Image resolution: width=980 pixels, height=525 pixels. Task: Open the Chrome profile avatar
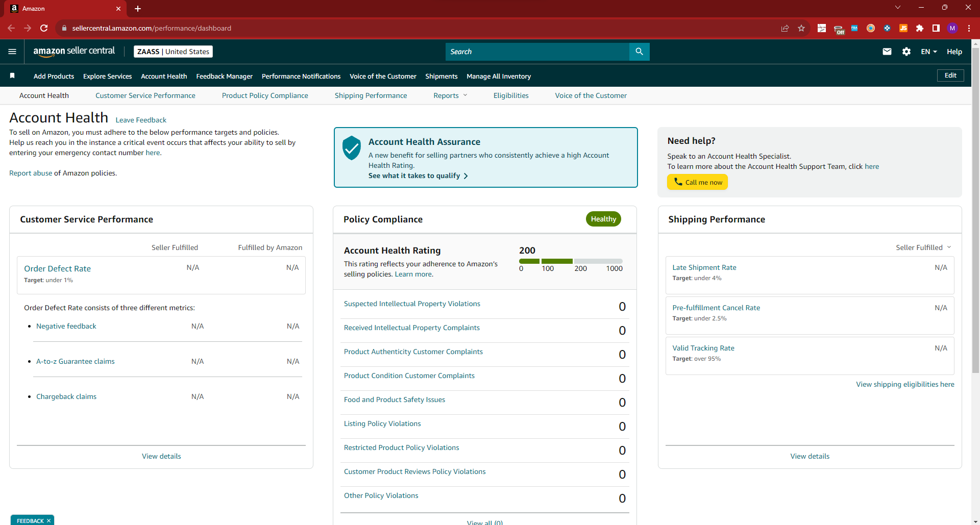coord(952,28)
